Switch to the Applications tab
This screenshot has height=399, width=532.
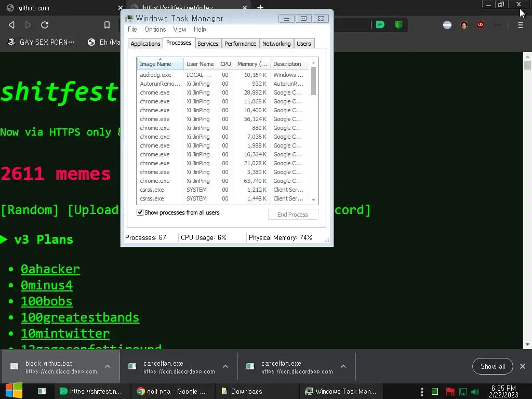click(x=145, y=44)
